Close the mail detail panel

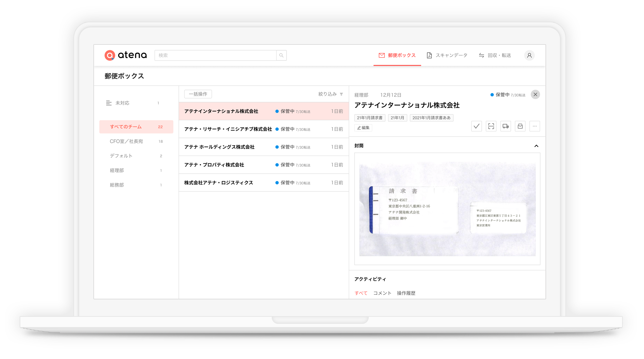[x=535, y=94]
